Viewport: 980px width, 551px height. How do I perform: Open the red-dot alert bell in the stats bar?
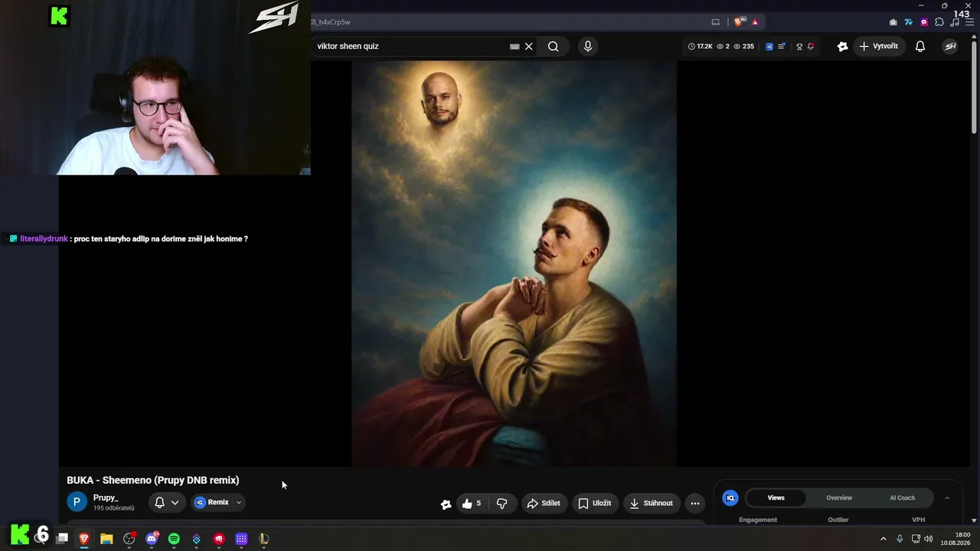coord(811,46)
